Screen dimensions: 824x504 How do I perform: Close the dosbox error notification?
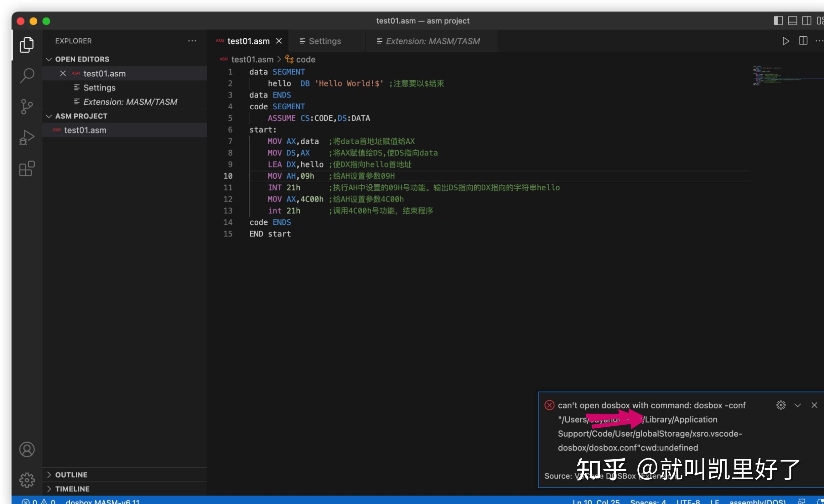pos(814,405)
